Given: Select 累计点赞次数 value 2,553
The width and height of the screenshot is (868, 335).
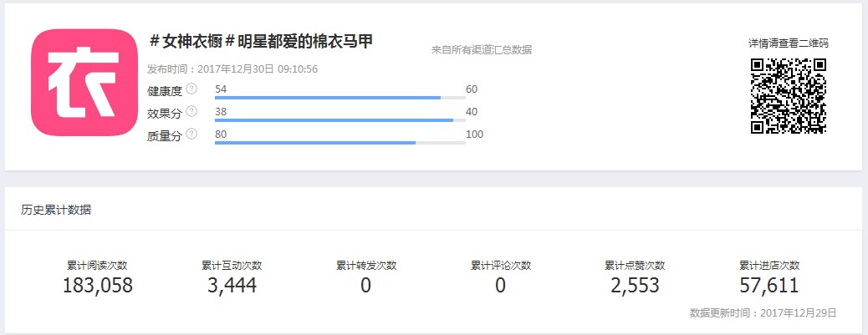Looking at the screenshot, I should (x=635, y=285).
